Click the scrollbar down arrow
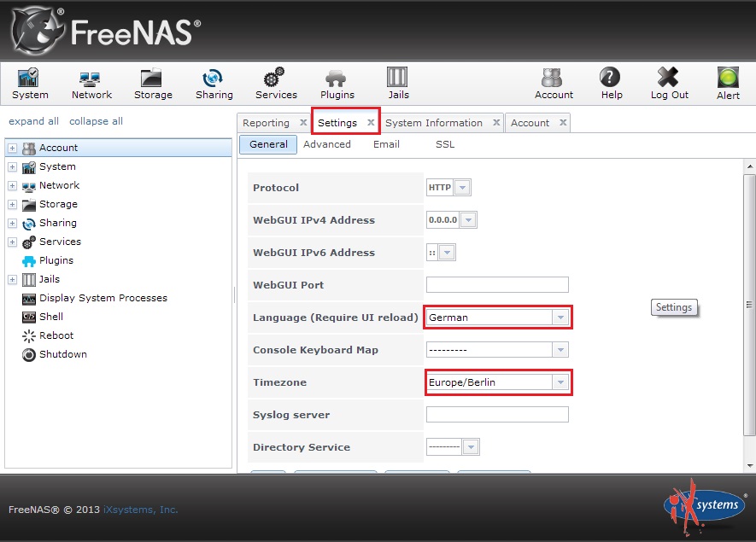Screen dimensions: 756x542 click(x=750, y=466)
